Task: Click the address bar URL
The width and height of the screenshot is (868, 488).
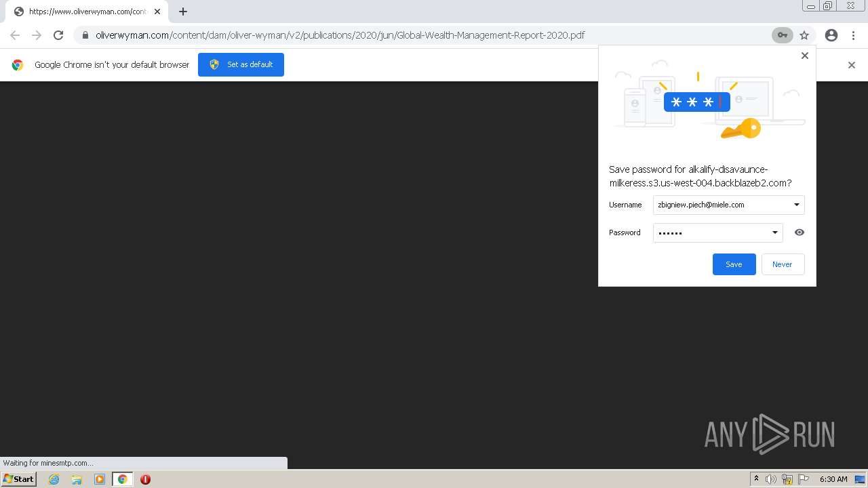Action: click(x=340, y=35)
